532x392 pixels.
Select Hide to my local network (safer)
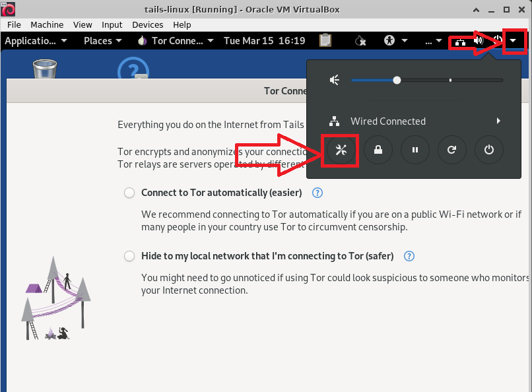click(129, 256)
